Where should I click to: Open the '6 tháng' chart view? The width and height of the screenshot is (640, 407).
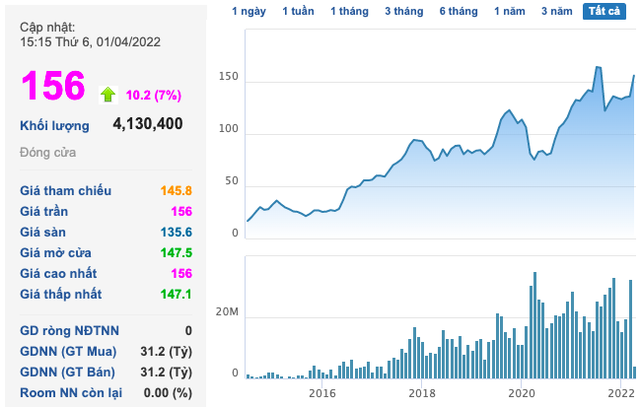coord(459,11)
